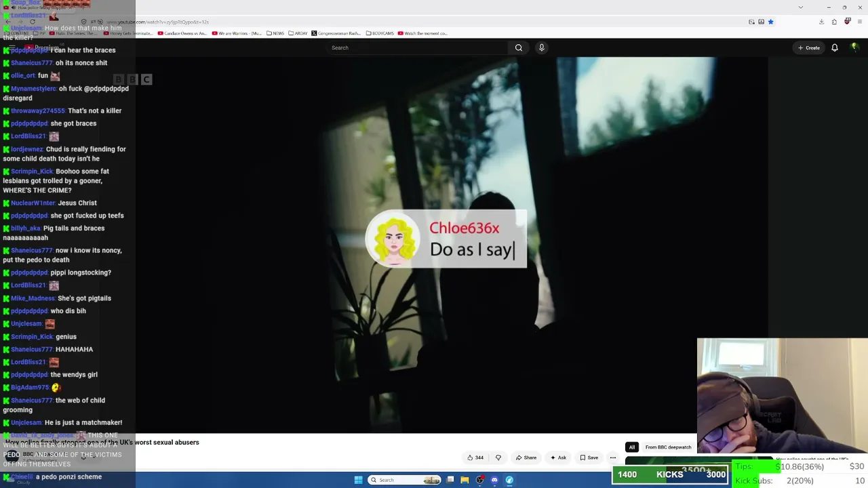Click the YouTube search input field
This screenshot has height=488, width=868.
point(418,47)
